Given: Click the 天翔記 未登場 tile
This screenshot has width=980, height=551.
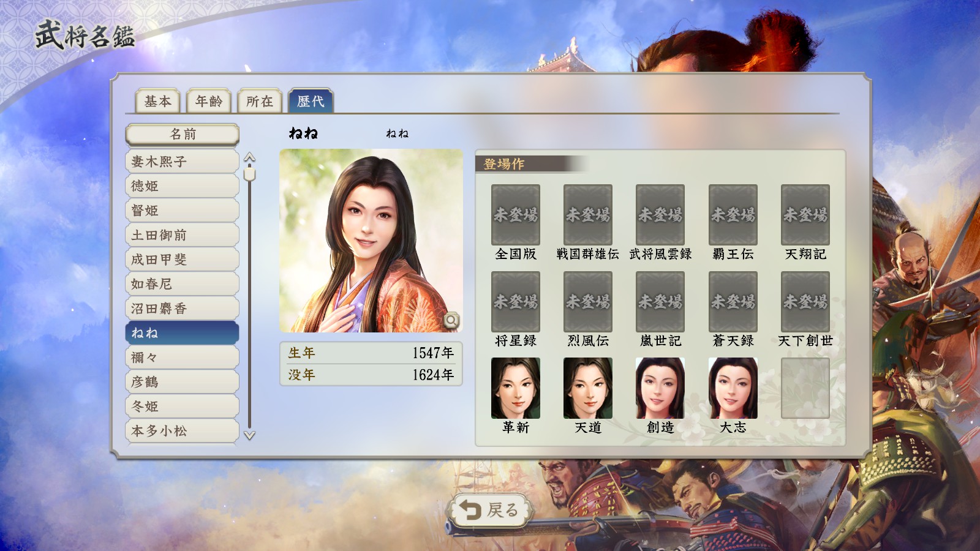Looking at the screenshot, I should pos(805,215).
